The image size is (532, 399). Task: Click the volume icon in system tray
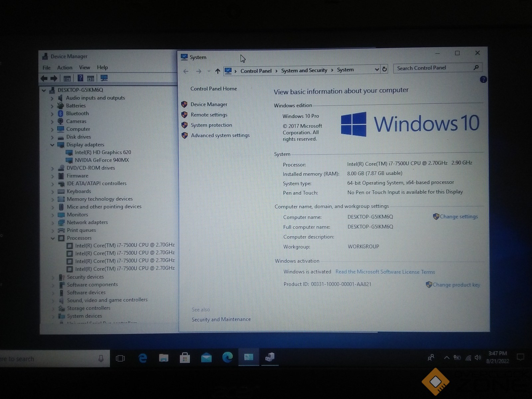coord(478,358)
